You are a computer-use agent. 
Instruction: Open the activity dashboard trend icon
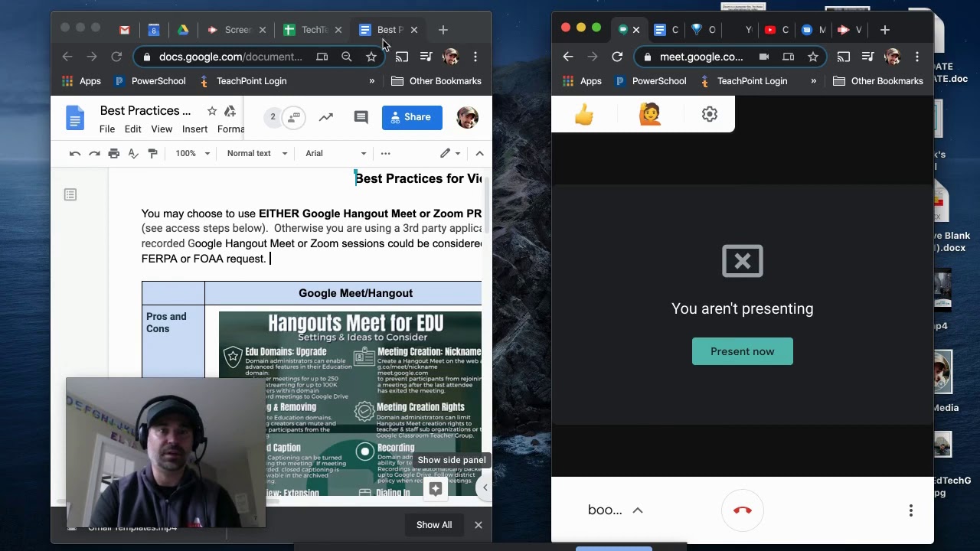[326, 117]
